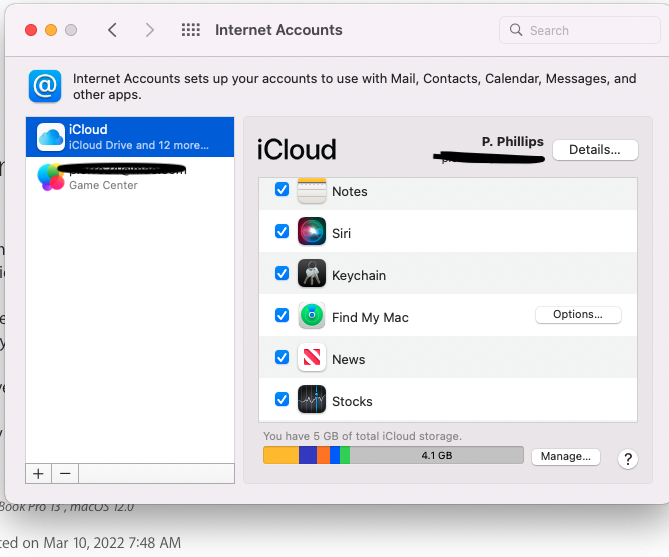Screen dimensions: 669x557
Task: Click 'You have 5 GB of total iCloud storage' text
Action: tap(363, 436)
